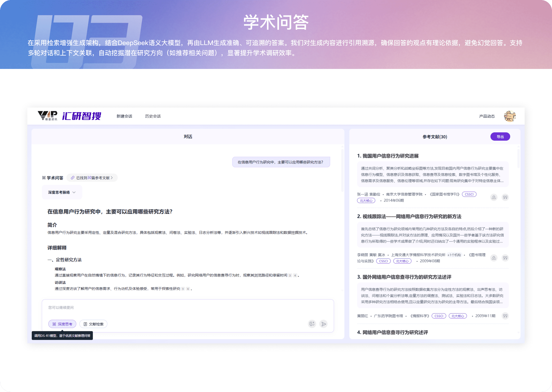Screen dimensions: 552x392
Task: Open 历史会话 in top navigation
Action: point(153,116)
